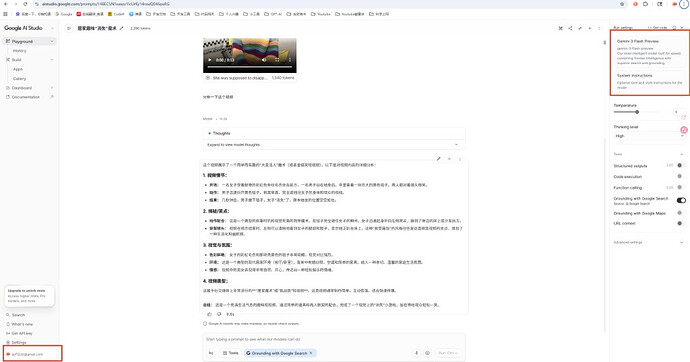
Task: Click the plus icon for a new chat
Action: click(x=590, y=28)
